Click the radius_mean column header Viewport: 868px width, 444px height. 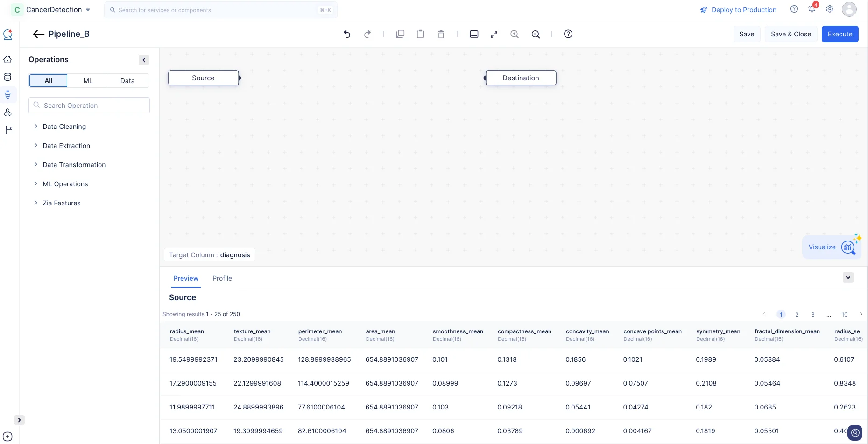pyautogui.click(x=187, y=331)
